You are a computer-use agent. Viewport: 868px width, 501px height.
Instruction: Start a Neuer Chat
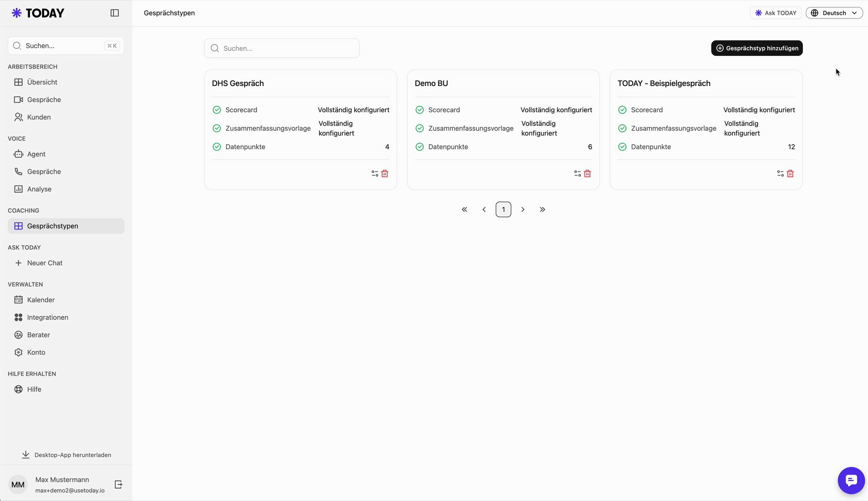[66, 263]
